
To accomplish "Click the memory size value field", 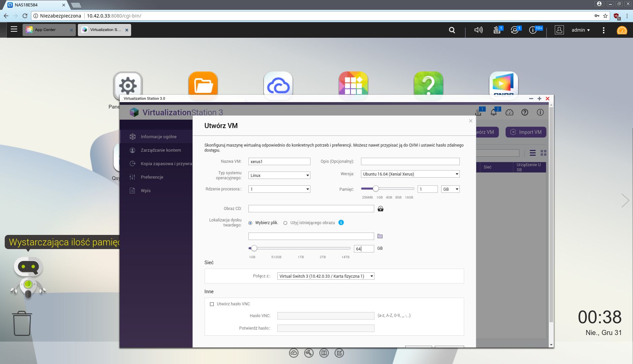I will click(x=427, y=189).
